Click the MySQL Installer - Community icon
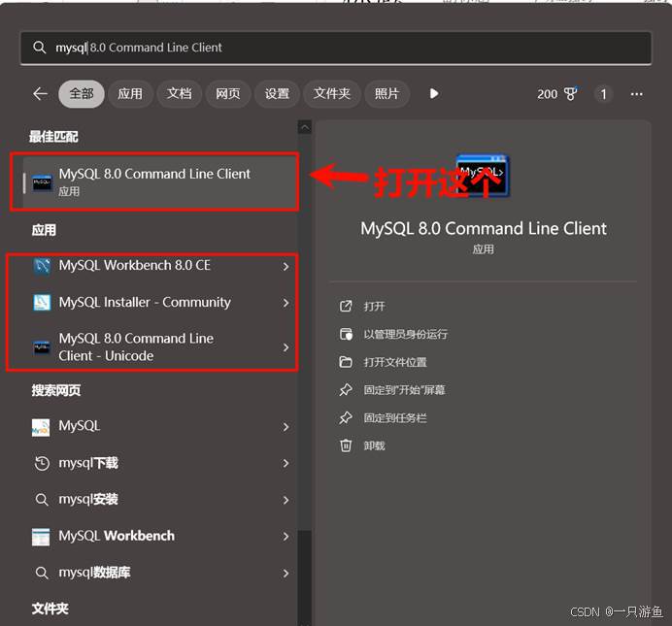Image resolution: width=672 pixels, height=626 pixels. 42,302
